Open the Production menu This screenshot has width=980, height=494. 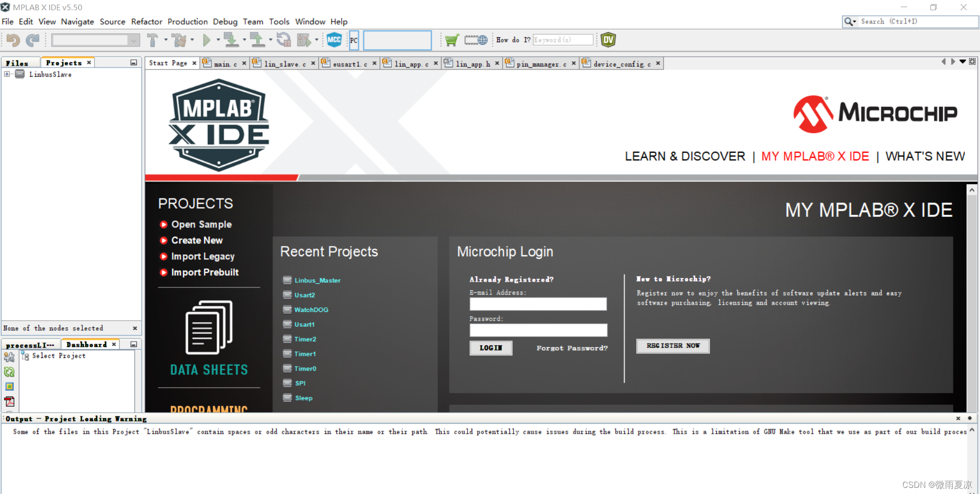pyautogui.click(x=188, y=21)
